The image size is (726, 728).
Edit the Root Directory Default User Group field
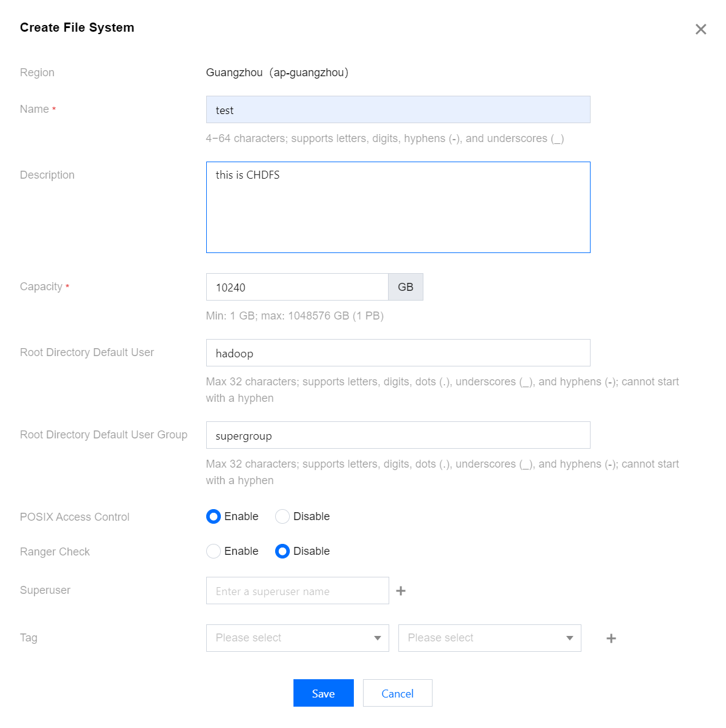(x=398, y=435)
